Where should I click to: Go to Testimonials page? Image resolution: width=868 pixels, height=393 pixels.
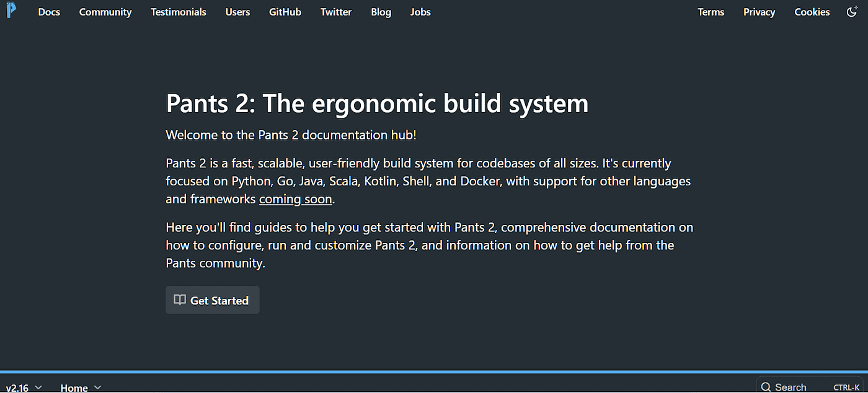pos(179,12)
